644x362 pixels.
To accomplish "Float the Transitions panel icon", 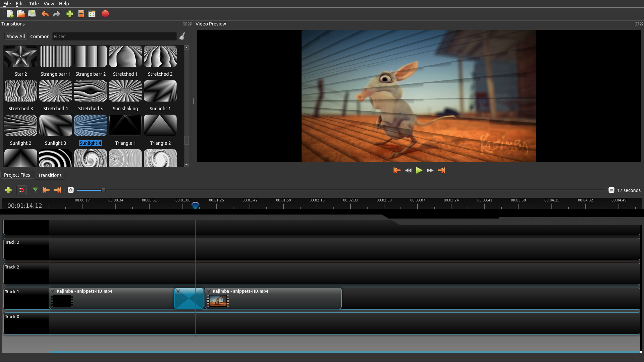I will [184, 24].
